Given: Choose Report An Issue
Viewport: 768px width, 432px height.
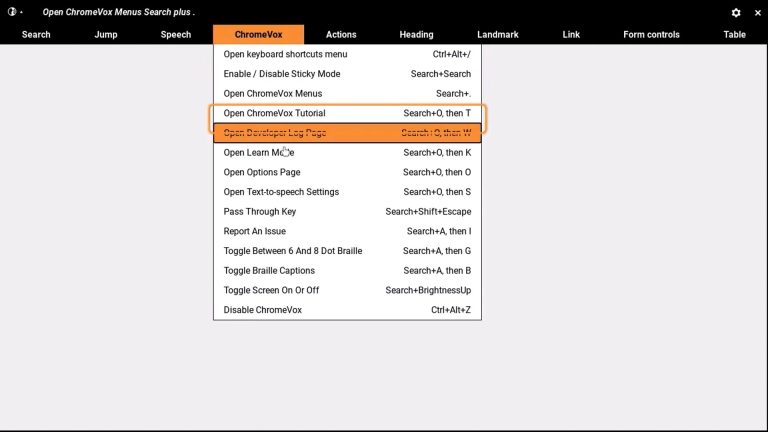Looking at the screenshot, I should point(347,231).
